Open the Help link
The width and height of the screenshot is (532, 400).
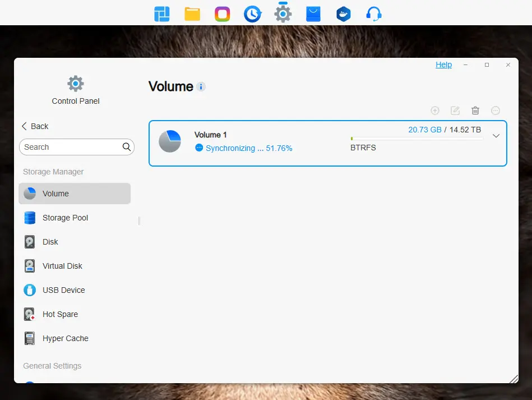coord(443,65)
